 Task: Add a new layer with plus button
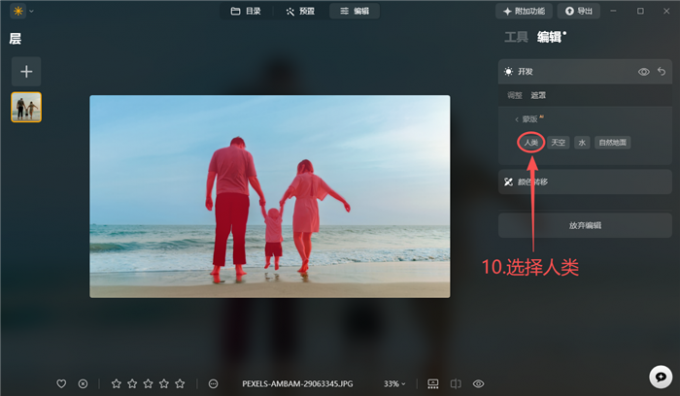[x=26, y=71]
